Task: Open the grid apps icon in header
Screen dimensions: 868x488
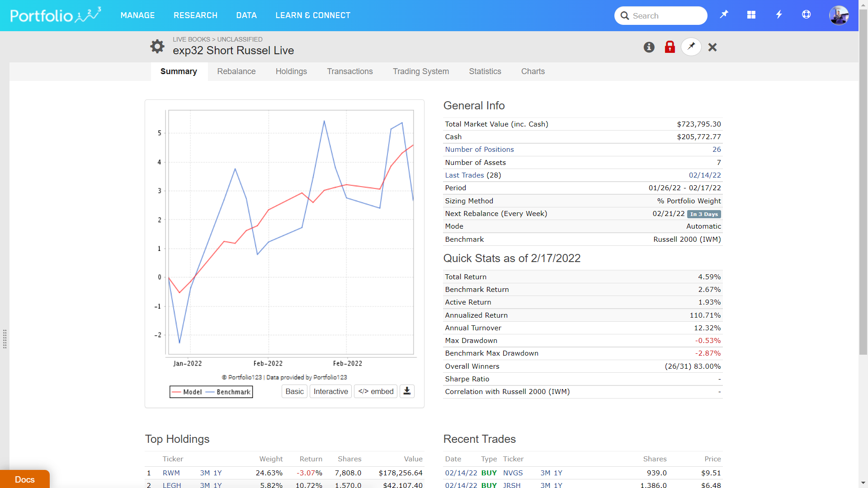Action: pos(751,15)
